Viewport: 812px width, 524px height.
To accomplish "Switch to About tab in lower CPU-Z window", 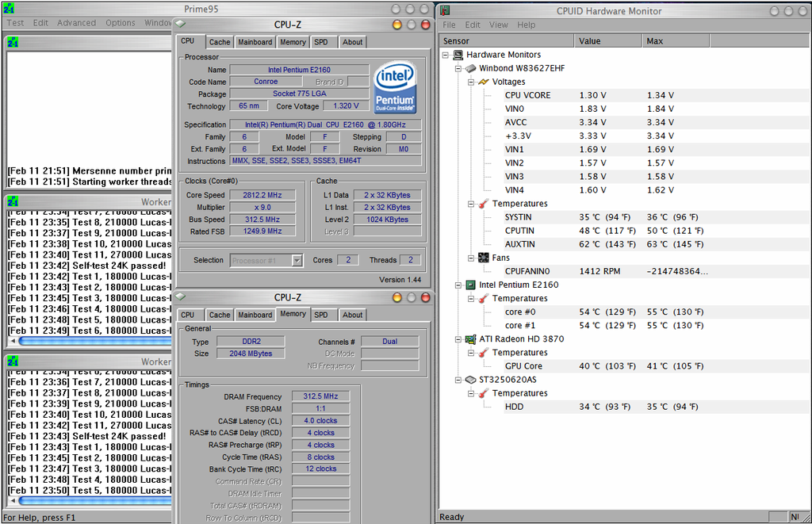I will point(353,316).
